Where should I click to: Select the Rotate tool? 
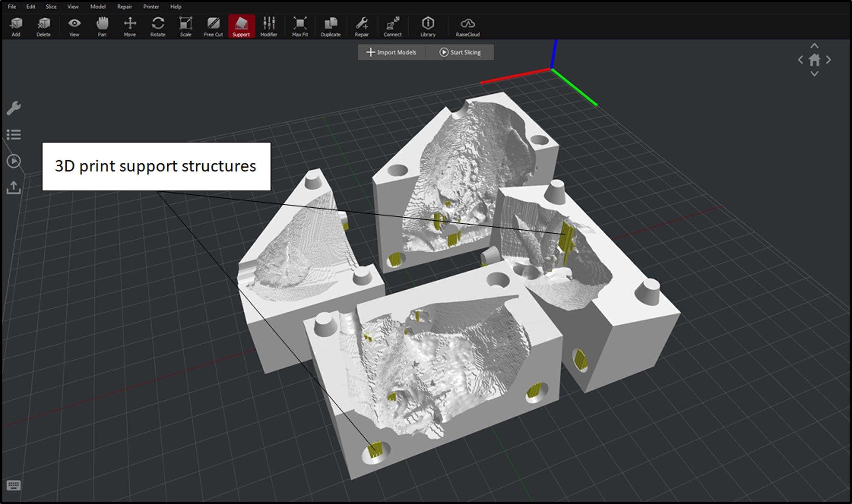158,26
